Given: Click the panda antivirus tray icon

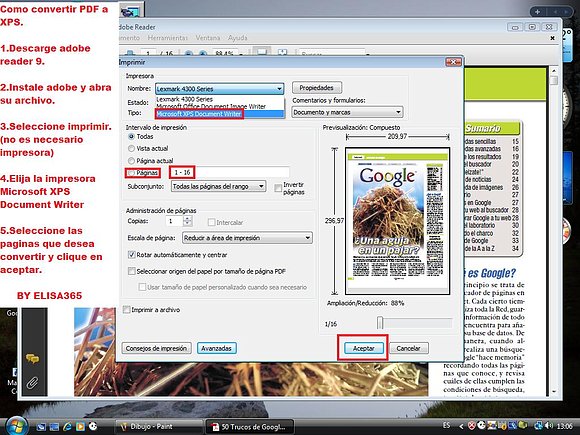Looking at the screenshot, I should point(481,426).
